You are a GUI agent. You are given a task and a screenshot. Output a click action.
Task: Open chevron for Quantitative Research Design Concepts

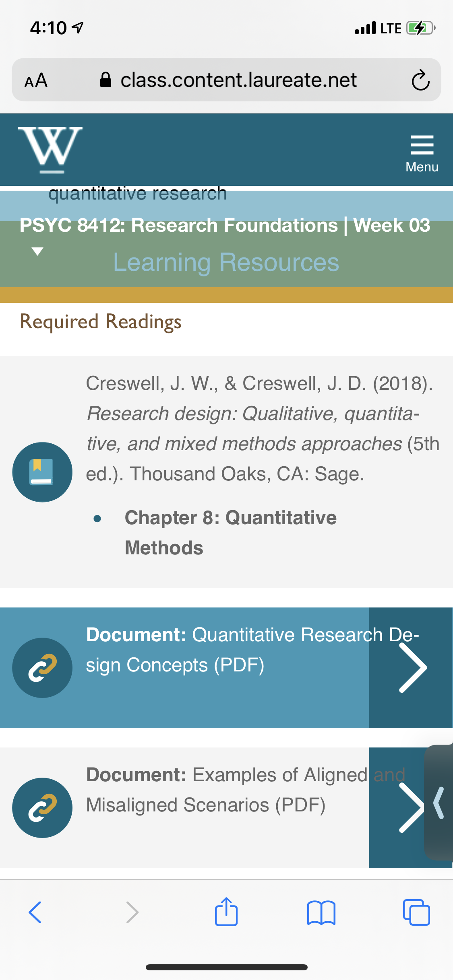(x=411, y=667)
